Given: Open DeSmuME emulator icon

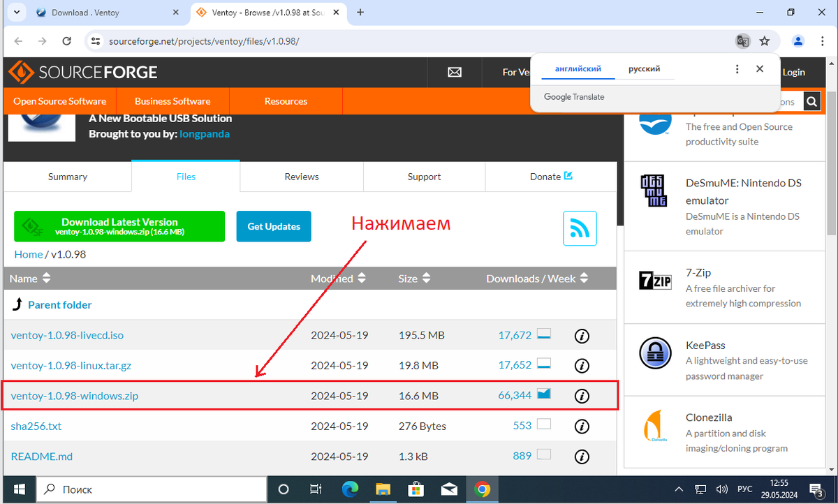Looking at the screenshot, I should (656, 191).
